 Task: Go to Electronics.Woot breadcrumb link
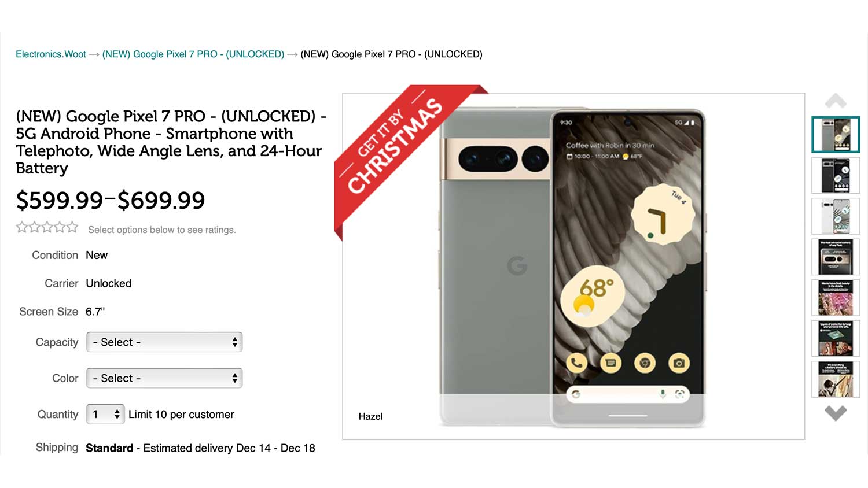pyautogui.click(x=51, y=54)
